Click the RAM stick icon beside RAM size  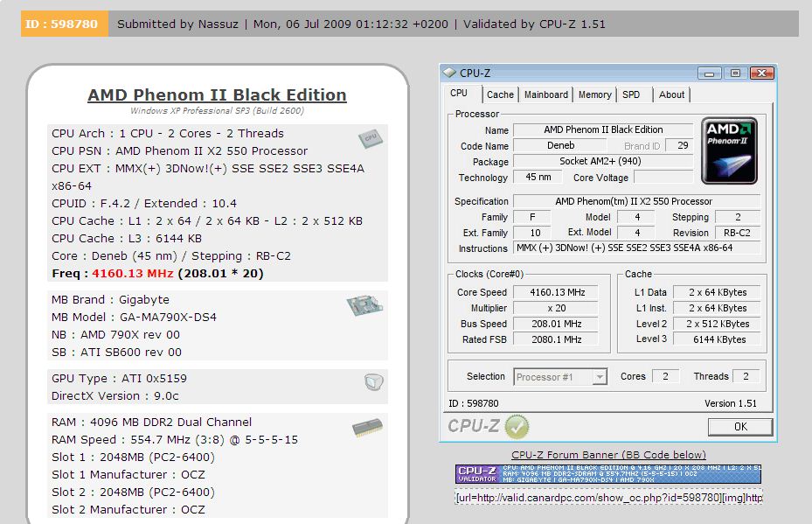point(367,428)
